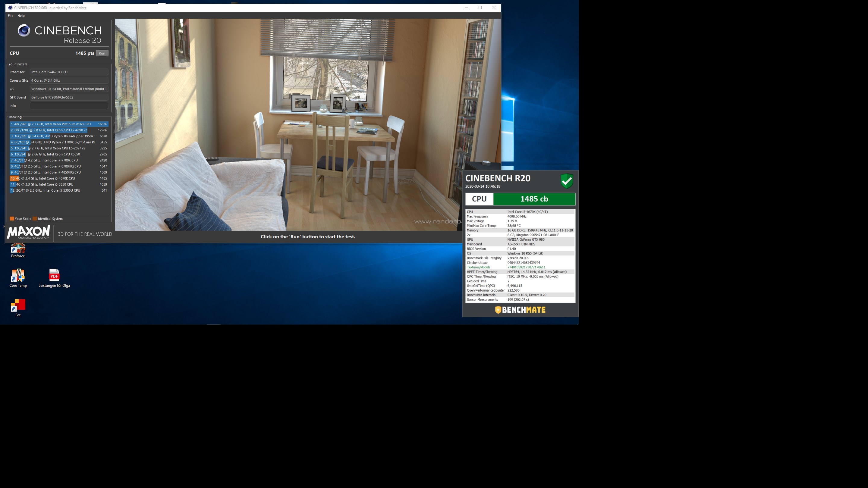Click the BenchMate logo

520,310
